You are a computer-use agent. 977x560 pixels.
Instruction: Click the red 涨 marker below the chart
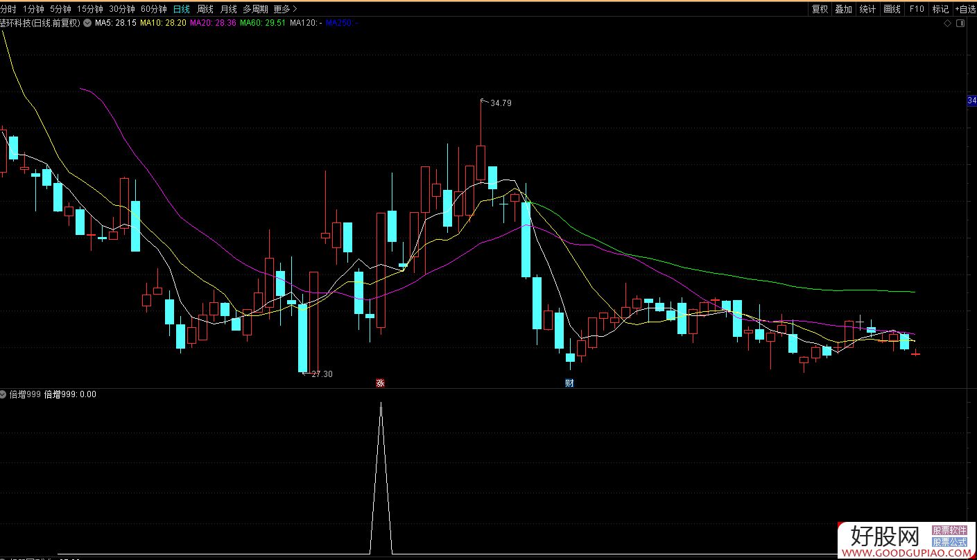[x=380, y=383]
